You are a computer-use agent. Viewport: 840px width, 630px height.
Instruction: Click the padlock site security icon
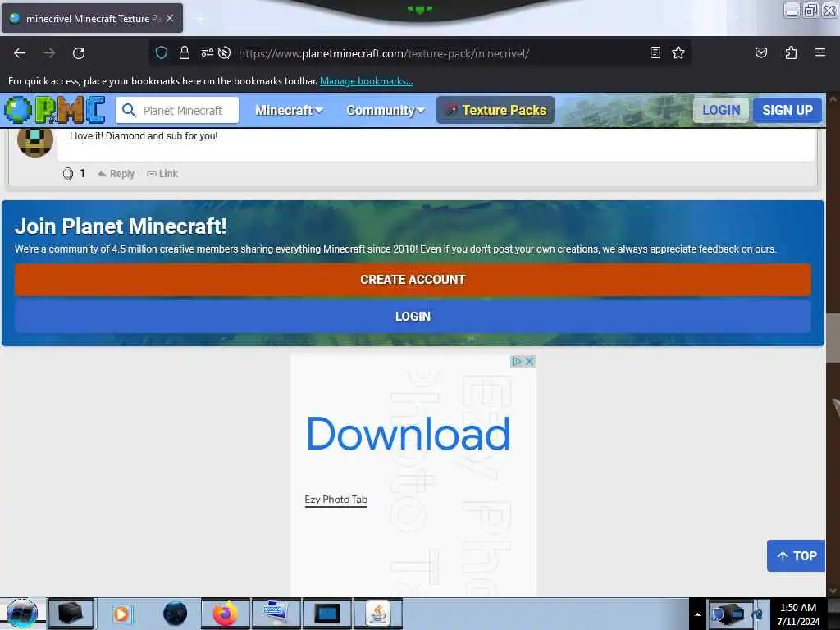[x=185, y=52]
